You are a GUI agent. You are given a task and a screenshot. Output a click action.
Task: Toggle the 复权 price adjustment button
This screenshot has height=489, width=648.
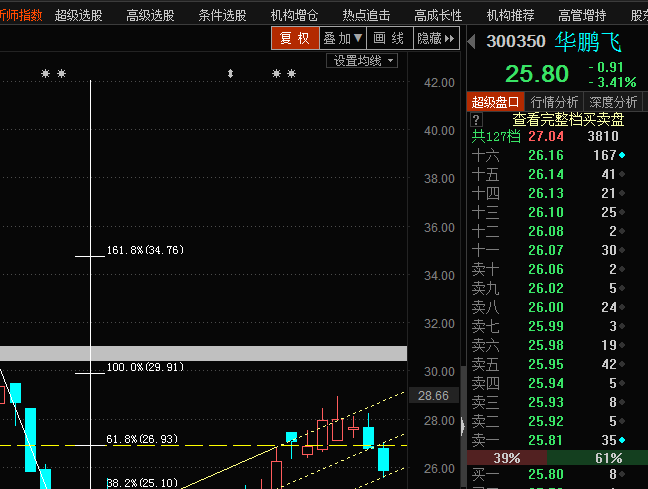(x=294, y=38)
